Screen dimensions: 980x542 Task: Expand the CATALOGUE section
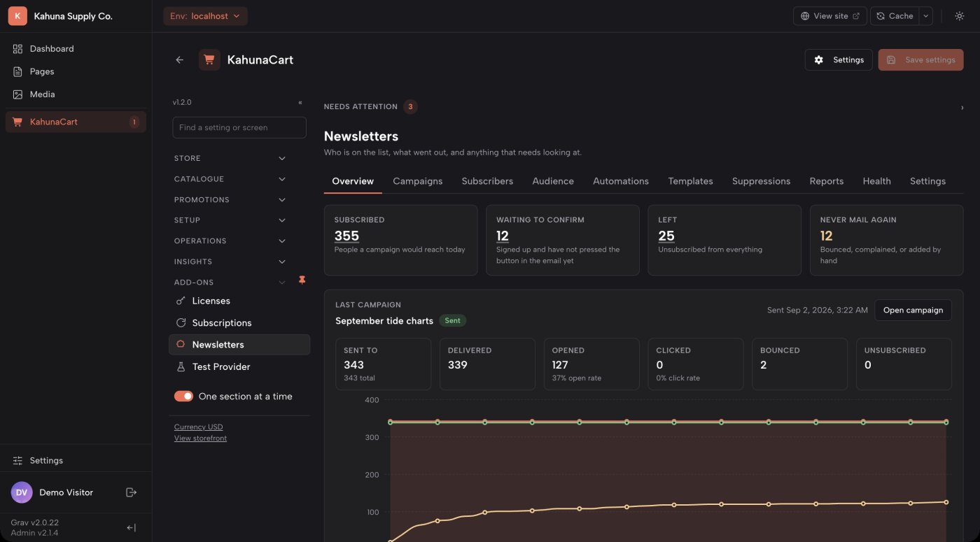(x=230, y=179)
